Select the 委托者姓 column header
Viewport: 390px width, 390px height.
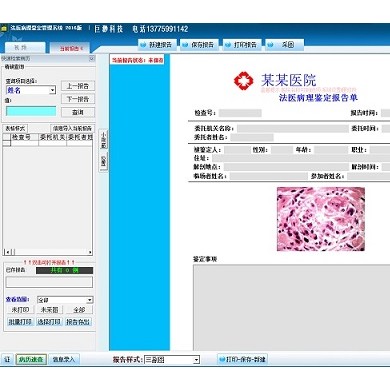80,137
